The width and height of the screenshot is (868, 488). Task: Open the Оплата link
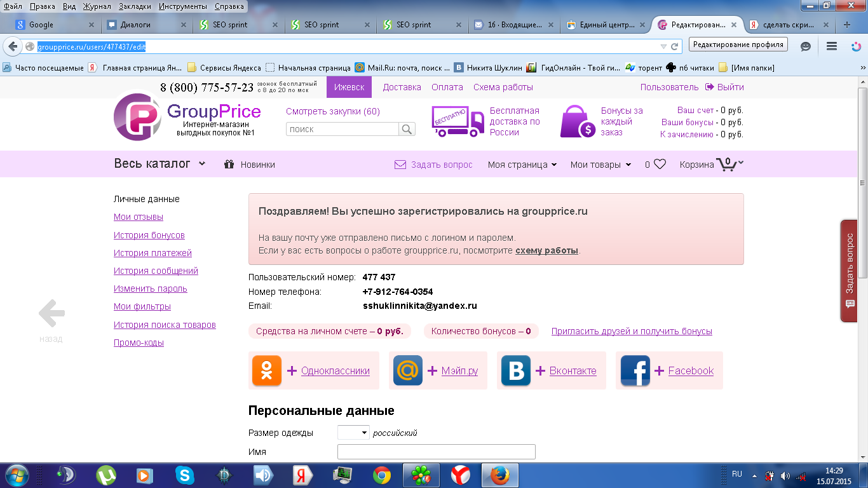click(x=447, y=87)
